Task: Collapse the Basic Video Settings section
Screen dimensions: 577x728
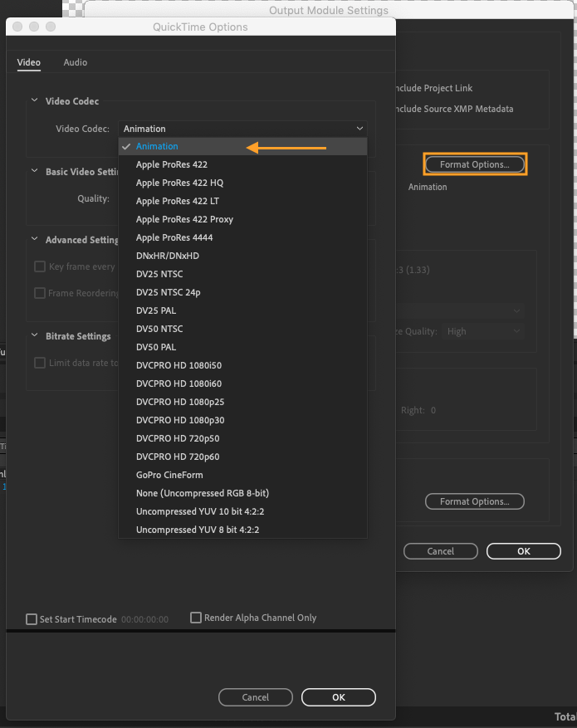Action: [x=35, y=172]
